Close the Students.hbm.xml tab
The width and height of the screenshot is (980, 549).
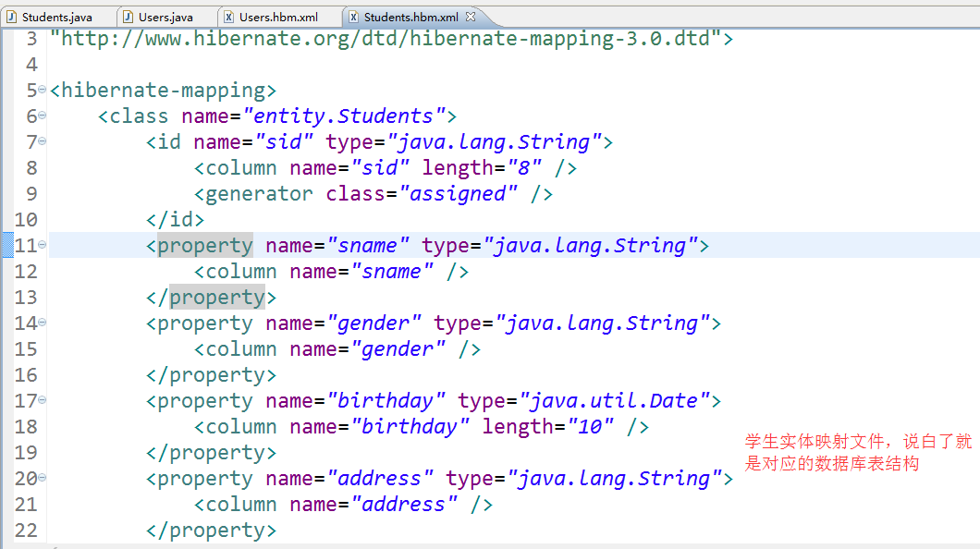tap(471, 17)
